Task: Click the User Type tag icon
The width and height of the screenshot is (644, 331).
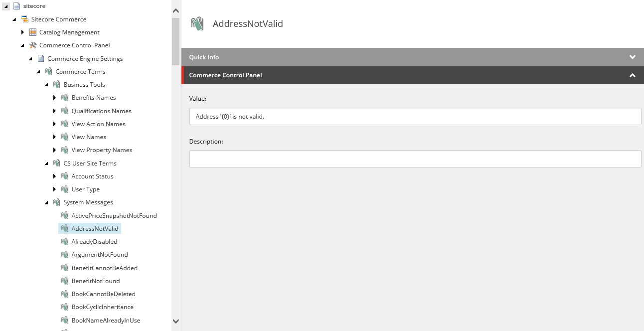Action: [65, 189]
